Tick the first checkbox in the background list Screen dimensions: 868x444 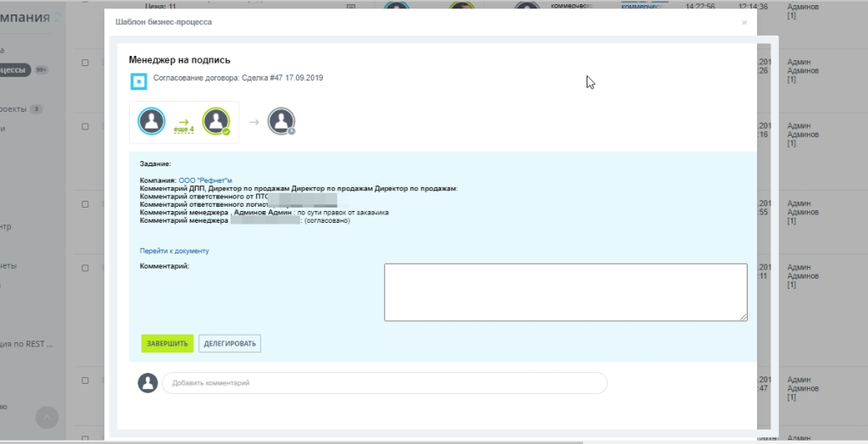(x=86, y=63)
